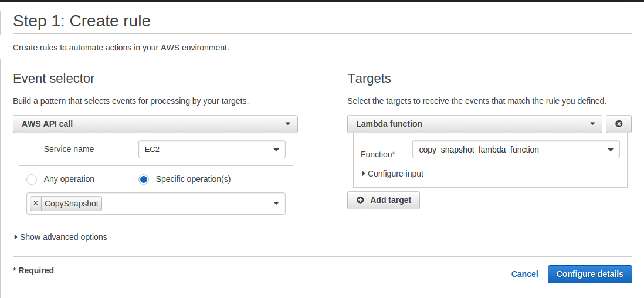644x298 pixels.
Task: Select the Any operation radio button
Action: (32, 179)
